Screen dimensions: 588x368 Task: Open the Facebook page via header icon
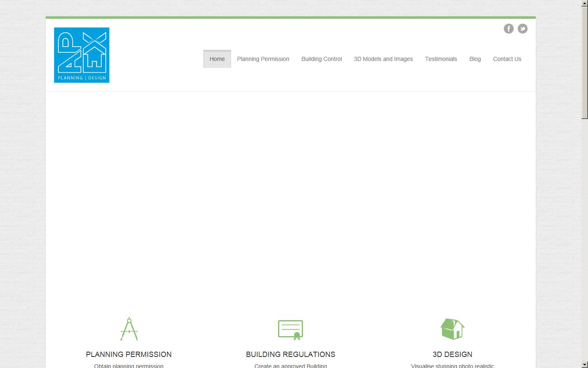point(508,29)
